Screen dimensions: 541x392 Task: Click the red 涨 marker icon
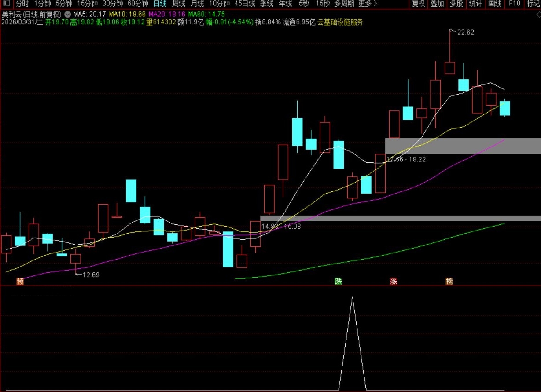(394, 282)
